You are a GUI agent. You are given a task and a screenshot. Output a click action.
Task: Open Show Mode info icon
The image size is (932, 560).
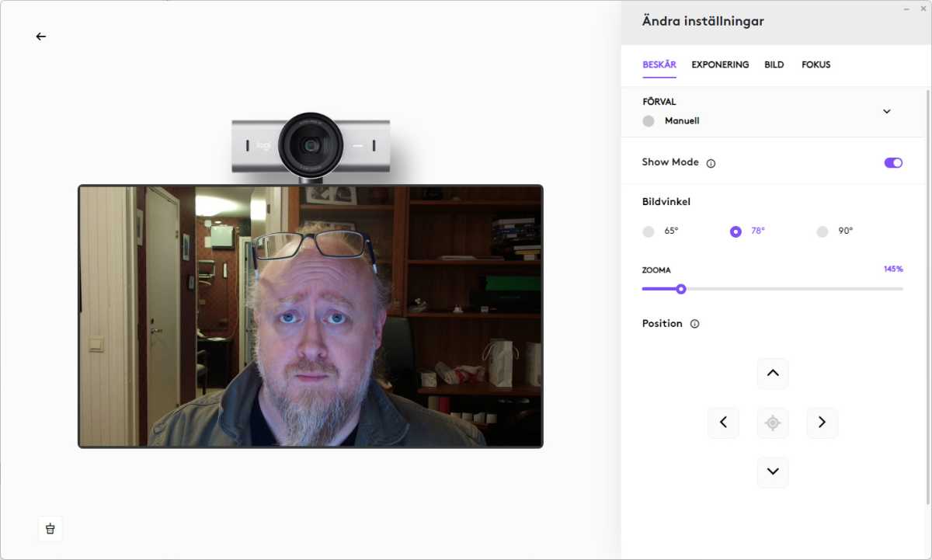tap(711, 163)
